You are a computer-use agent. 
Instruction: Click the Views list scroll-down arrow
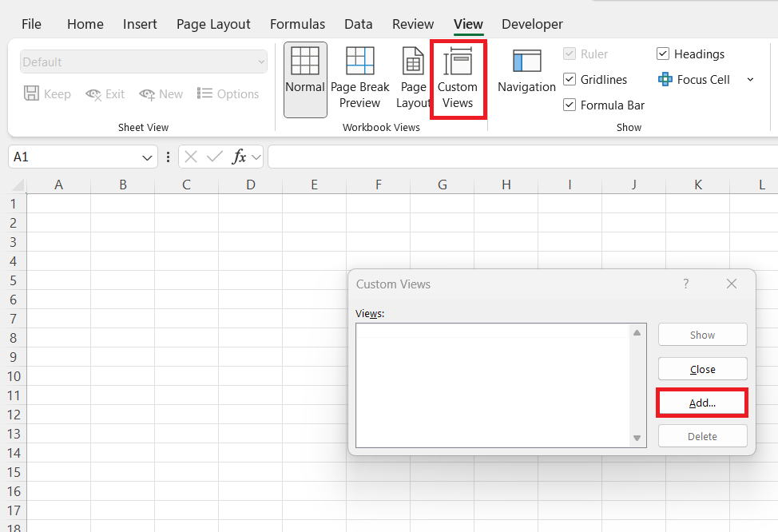[x=637, y=439]
